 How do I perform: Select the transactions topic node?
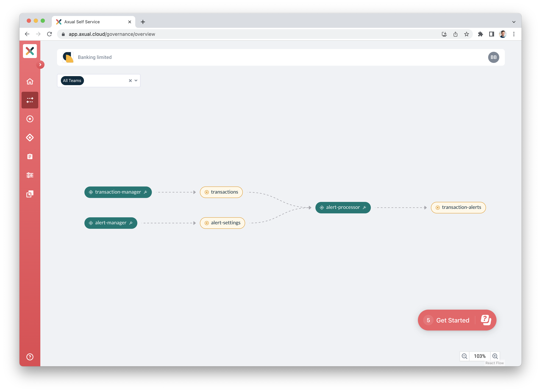point(221,192)
